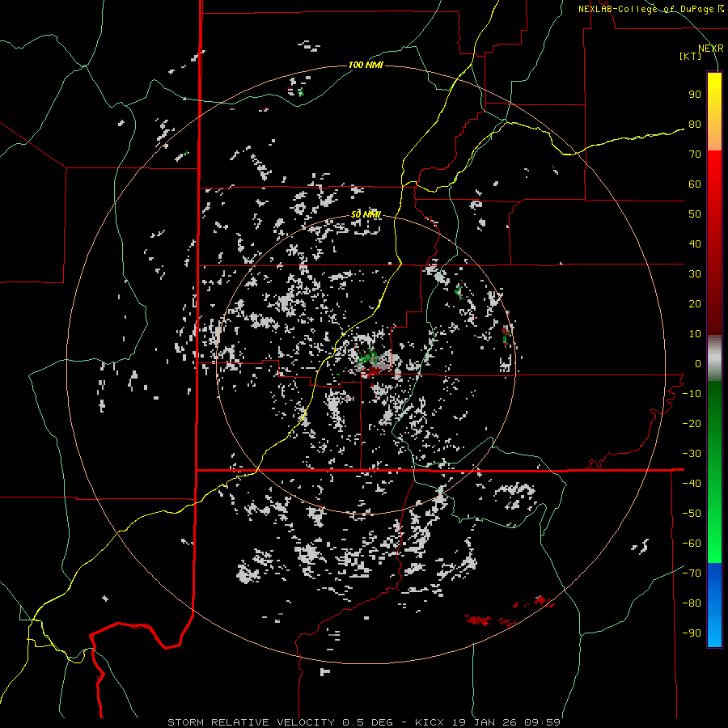Click the "90" scale value
Screen dimensions: 728x728
click(x=695, y=95)
